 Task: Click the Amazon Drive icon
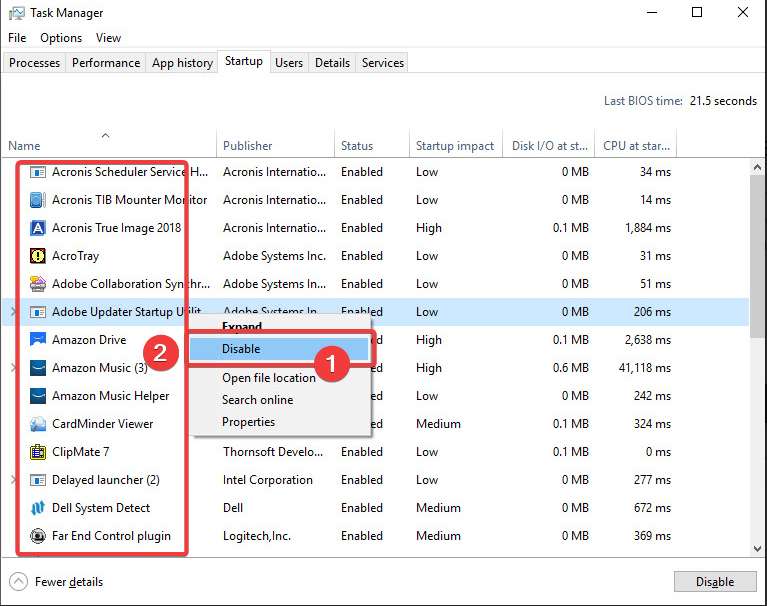(x=38, y=339)
